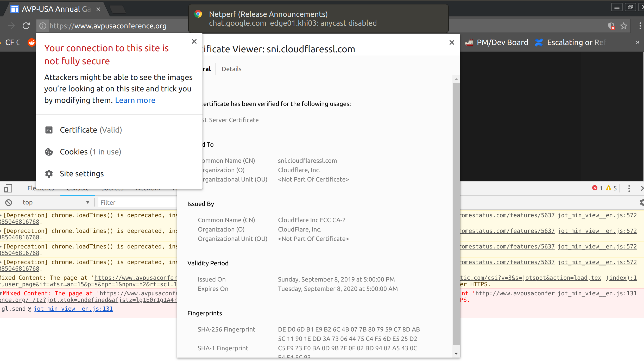Screen dimensions: 644x362
Task: Click the site info icon in address bar
Action: click(x=43, y=26)
